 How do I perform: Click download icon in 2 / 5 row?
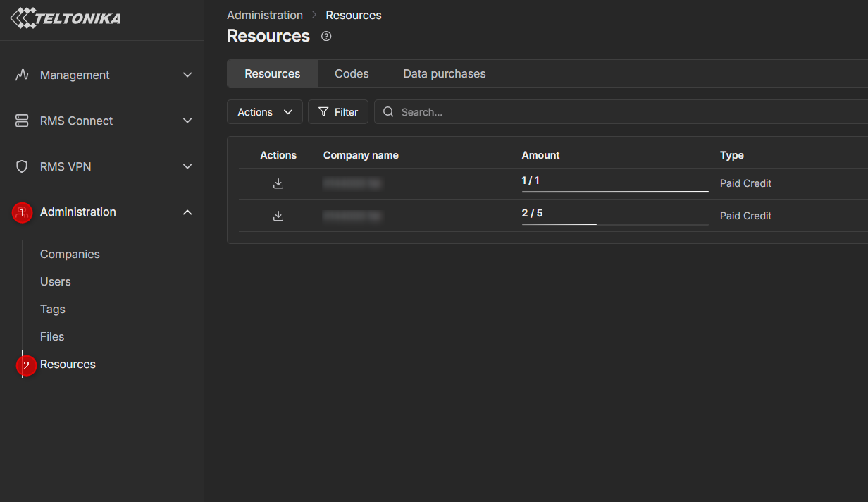click(x=278, y=216)
